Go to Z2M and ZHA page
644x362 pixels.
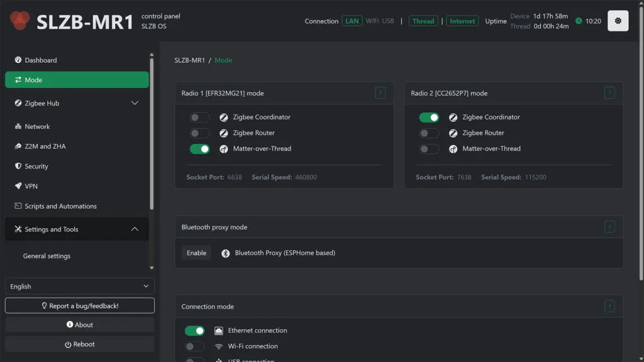[77, 146]
